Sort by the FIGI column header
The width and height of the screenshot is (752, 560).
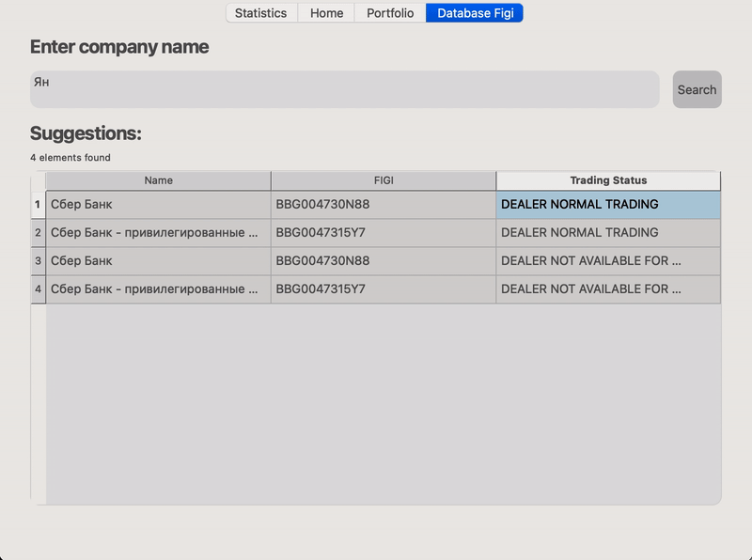(384, 180)
